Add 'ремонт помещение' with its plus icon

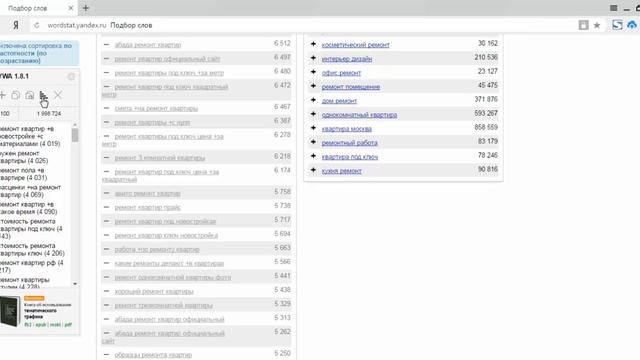[313, 86]
